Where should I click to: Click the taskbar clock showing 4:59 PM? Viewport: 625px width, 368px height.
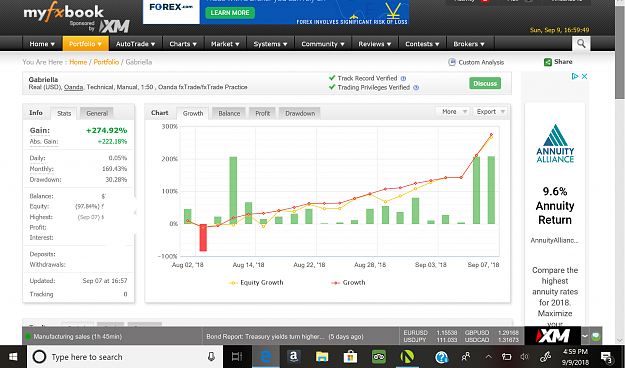575,357
